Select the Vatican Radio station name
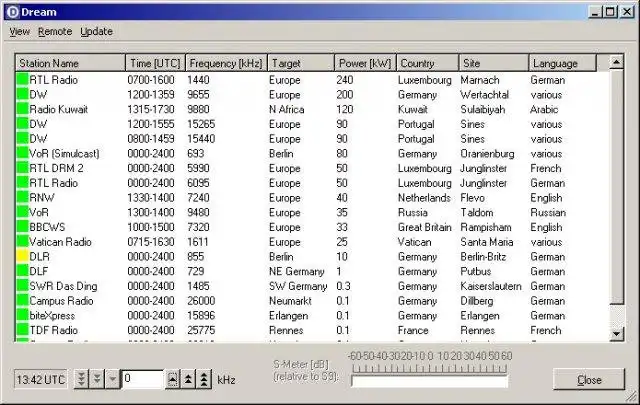Image resolution: width=640 pixels, height=405 pixels. (x=60, y=242)
